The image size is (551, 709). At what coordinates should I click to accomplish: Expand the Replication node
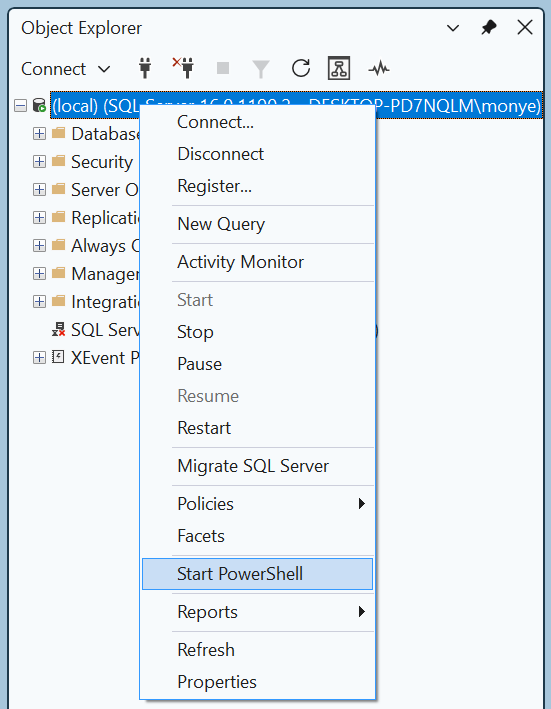pyautogui.click(x=39, y=218)
